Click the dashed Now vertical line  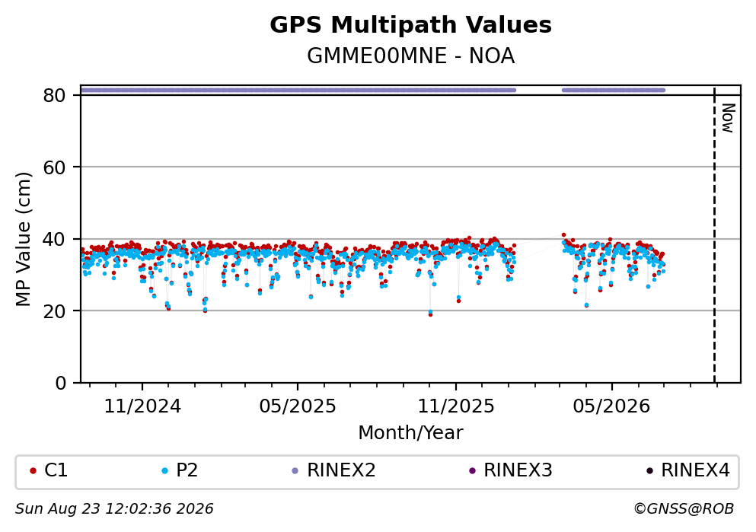click(714, 236)
